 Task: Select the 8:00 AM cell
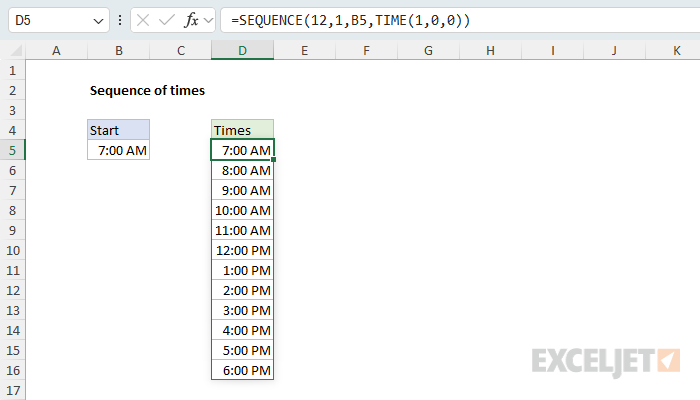(242, 171)
